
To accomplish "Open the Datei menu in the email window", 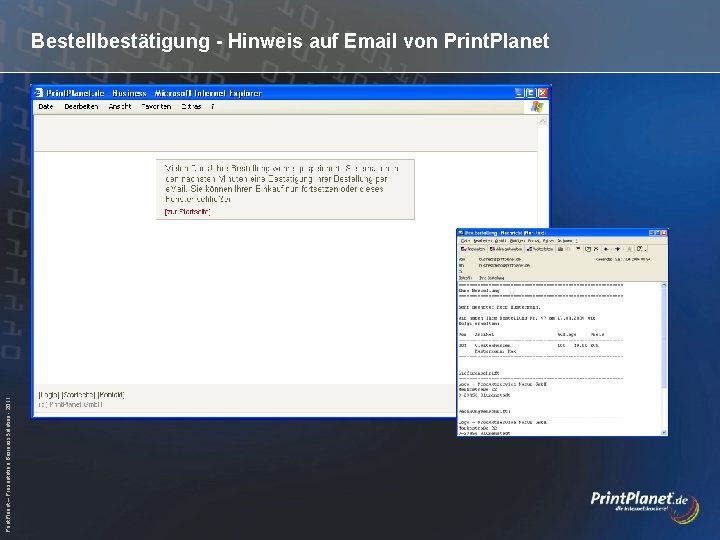I will [x=465, y=241].
